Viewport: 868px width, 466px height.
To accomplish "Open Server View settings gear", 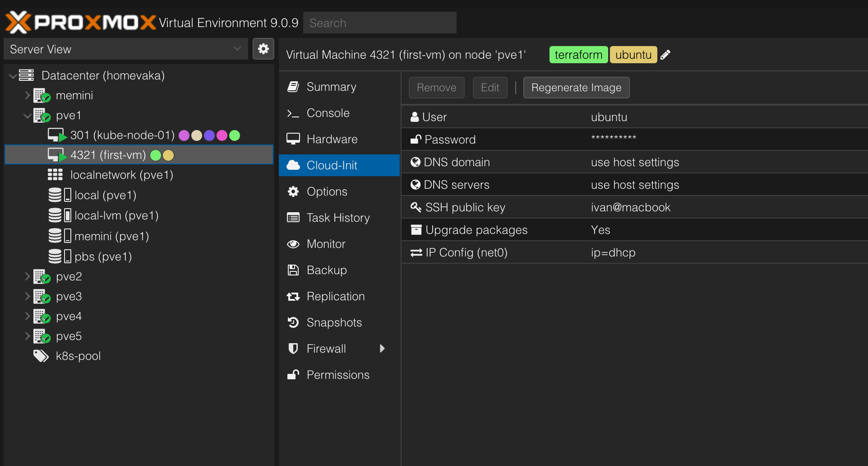I will (263, 49).
